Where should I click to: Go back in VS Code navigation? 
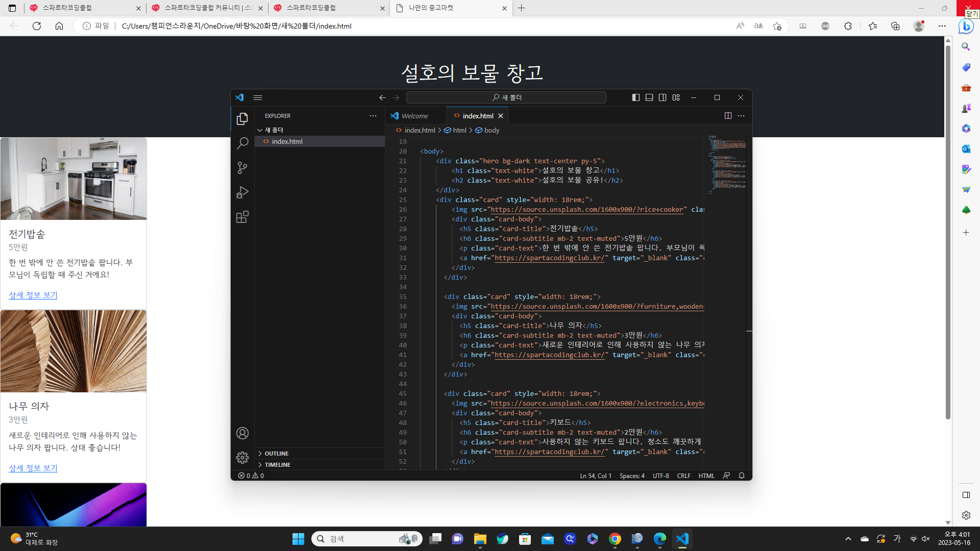coord(382,97)
